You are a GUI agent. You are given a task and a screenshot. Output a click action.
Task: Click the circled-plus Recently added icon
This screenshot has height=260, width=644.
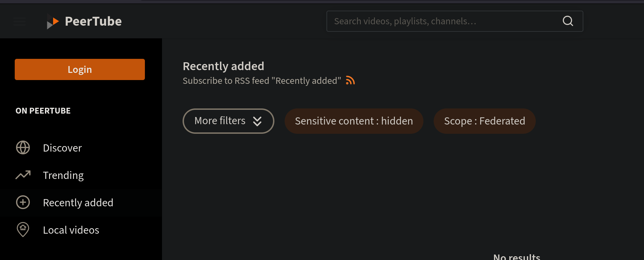coord(23,203)
